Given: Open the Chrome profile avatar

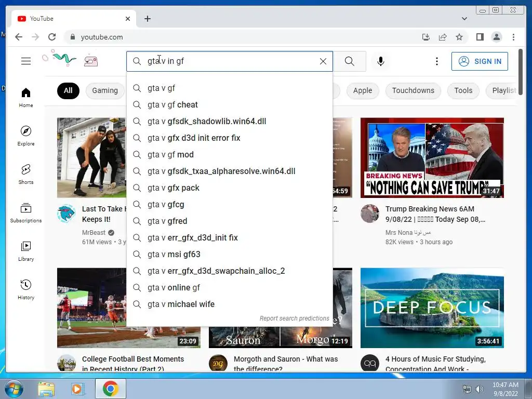Looking at the screenshot, I should [x=496, y=37].
